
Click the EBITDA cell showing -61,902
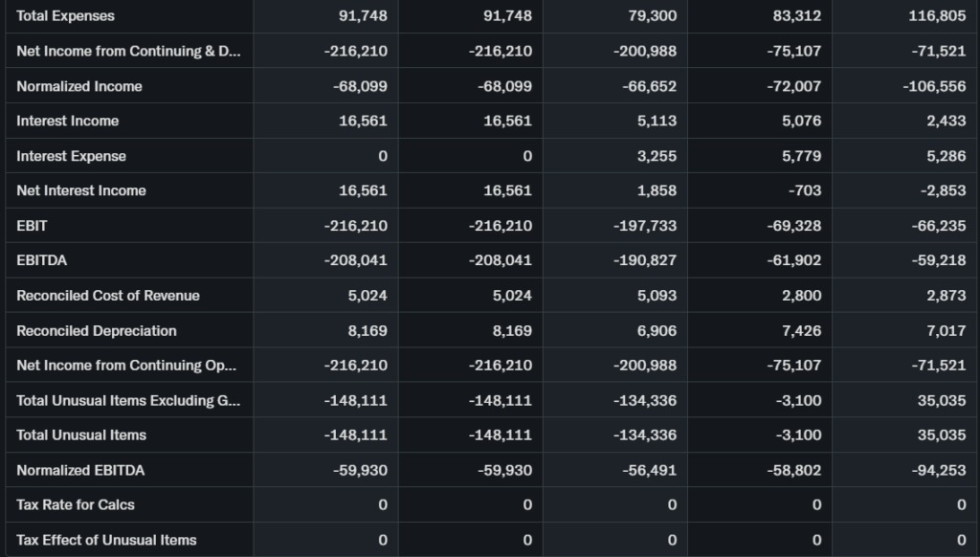(794, 260)
